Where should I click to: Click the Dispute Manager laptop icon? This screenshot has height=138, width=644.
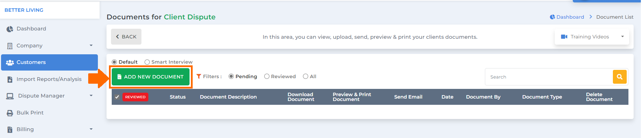10,96
